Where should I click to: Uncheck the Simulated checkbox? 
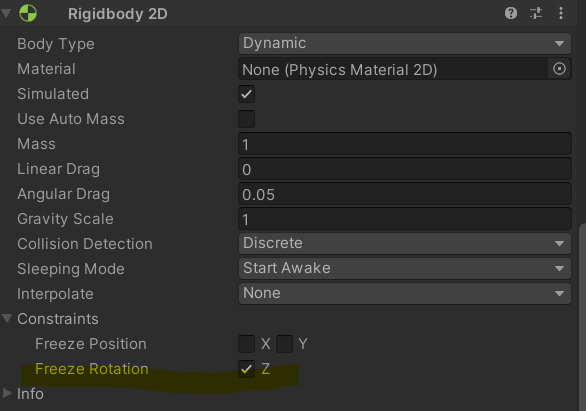click(246, 94)
